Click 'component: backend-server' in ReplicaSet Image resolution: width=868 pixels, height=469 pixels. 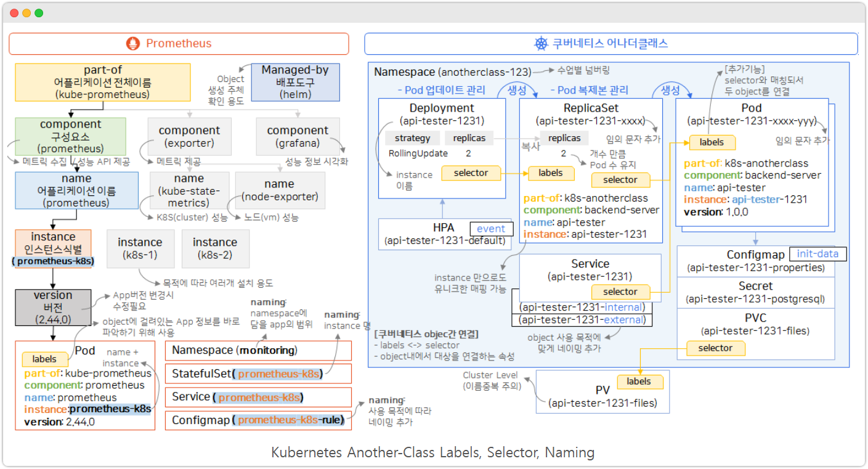pos(591,210)
